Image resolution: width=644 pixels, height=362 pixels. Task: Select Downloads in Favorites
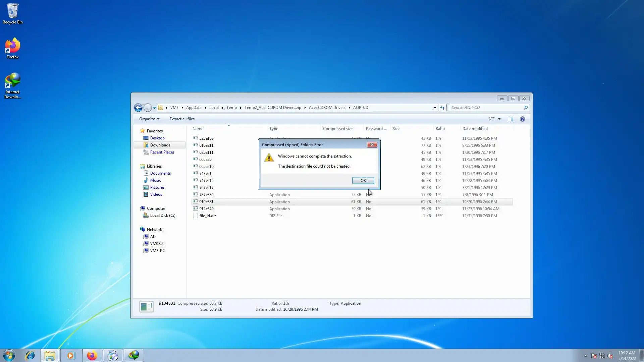(160, 145)
